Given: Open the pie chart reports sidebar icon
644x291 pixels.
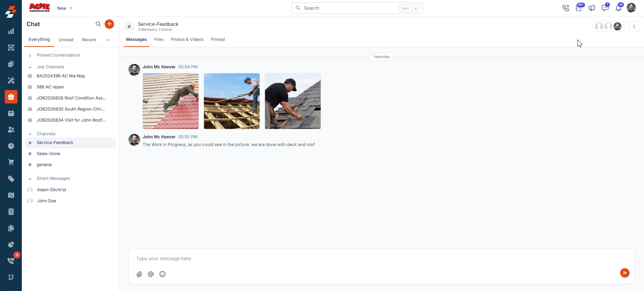Looking at the screenshot, I should tap(11, 244).
